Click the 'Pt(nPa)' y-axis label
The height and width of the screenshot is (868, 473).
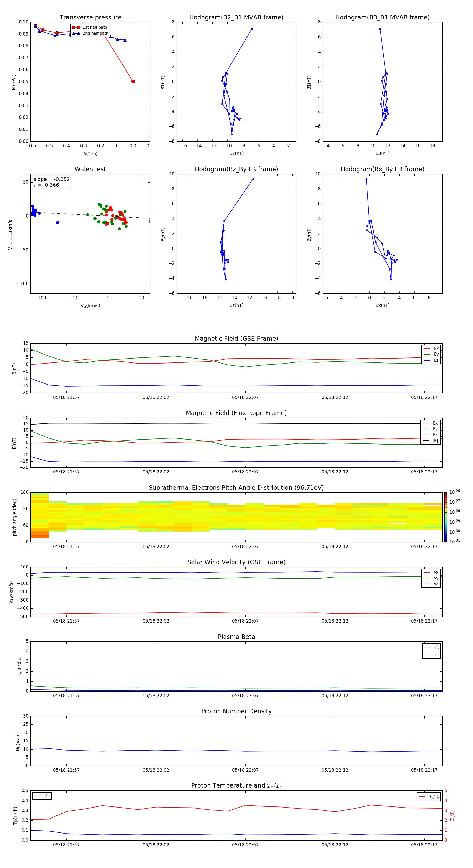click(13, 82)
